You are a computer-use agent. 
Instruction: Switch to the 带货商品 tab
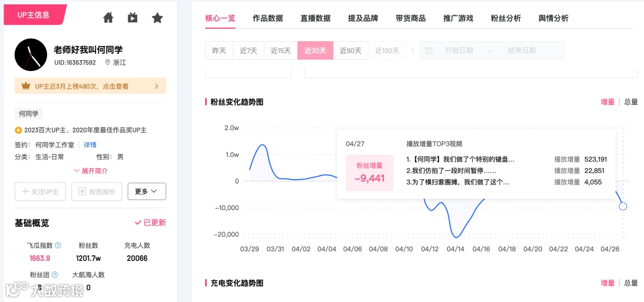411,18
